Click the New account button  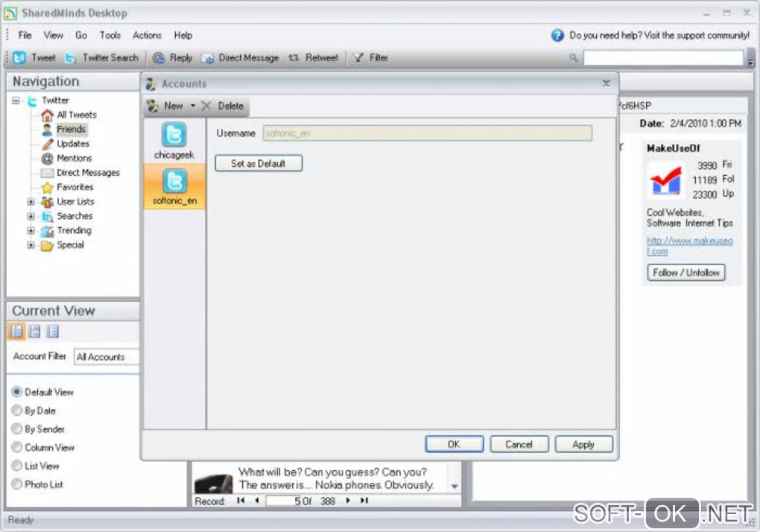(165, 106)
